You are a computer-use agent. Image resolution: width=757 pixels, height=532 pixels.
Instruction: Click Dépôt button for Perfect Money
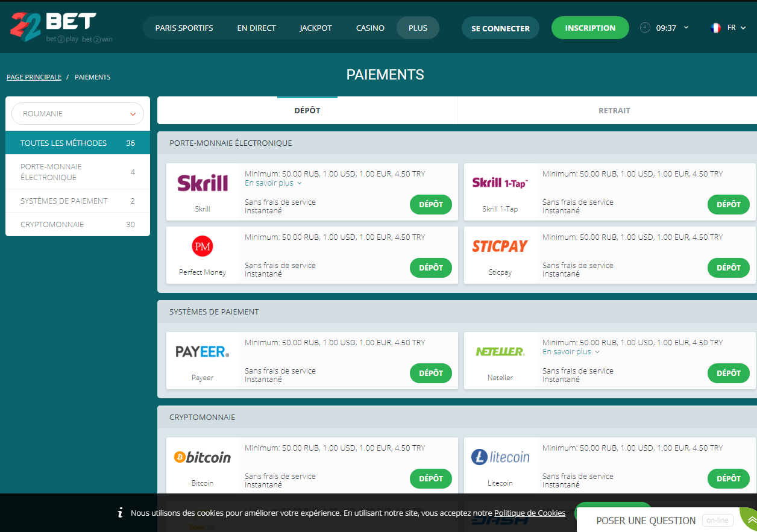coord(431,268)
